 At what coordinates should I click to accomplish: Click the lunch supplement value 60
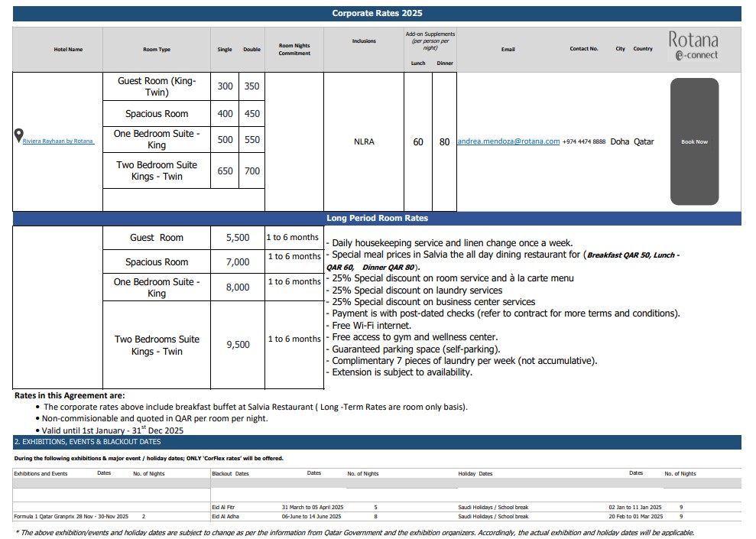click(x=418, y=142)
